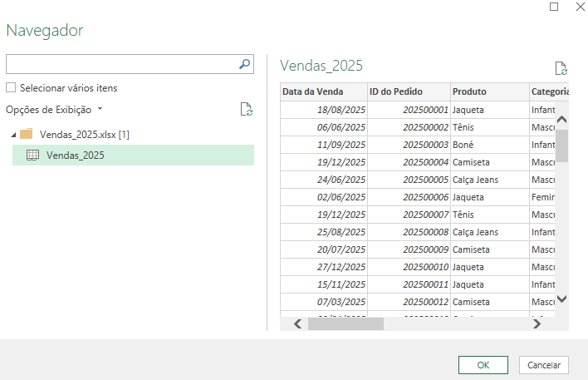588x380 pixels.
Task: Select the Vendas_2025 table icon
Action: (x=32, y=155)
